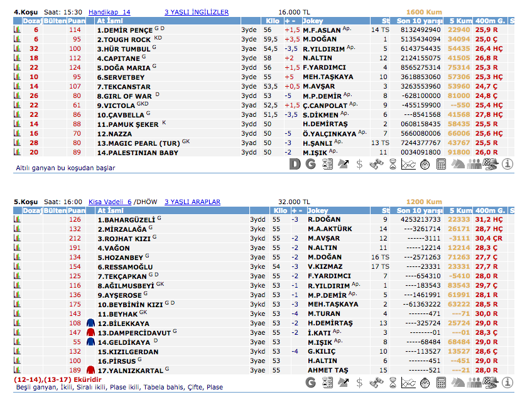Viewport: 532px width, 402px height.
Task: Open the line graph icon under race 4
Action: click(408, 165)
